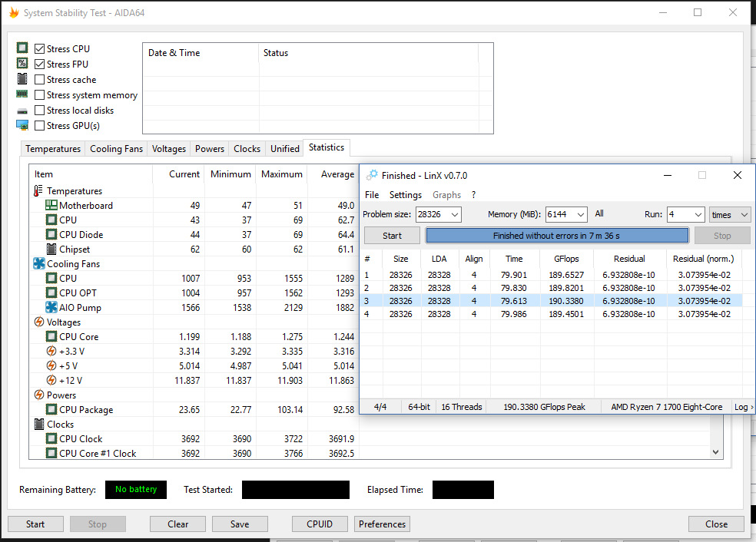This screenshot has width=756, height=542.
Task: Click the Voltages category lightning icon
Action: point(39,322)
